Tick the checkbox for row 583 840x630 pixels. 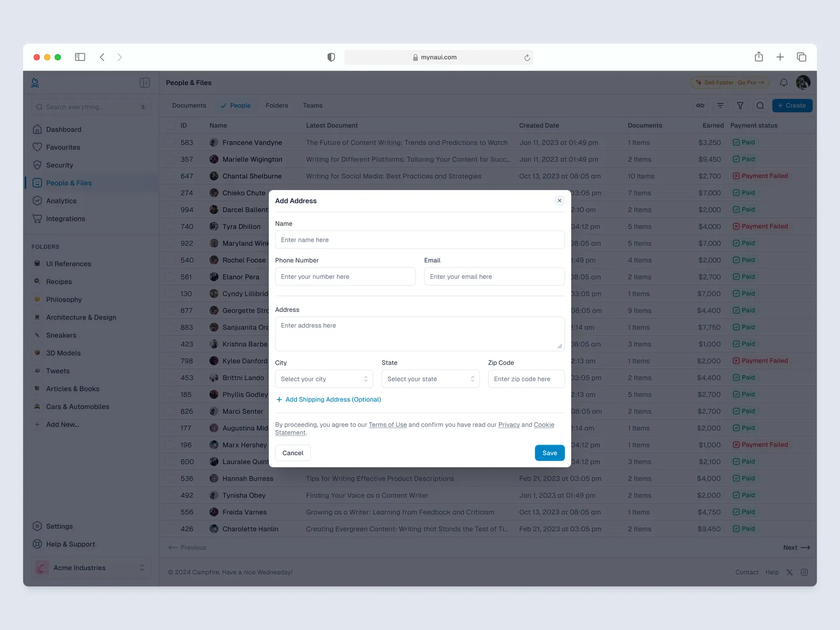point(171,142)
